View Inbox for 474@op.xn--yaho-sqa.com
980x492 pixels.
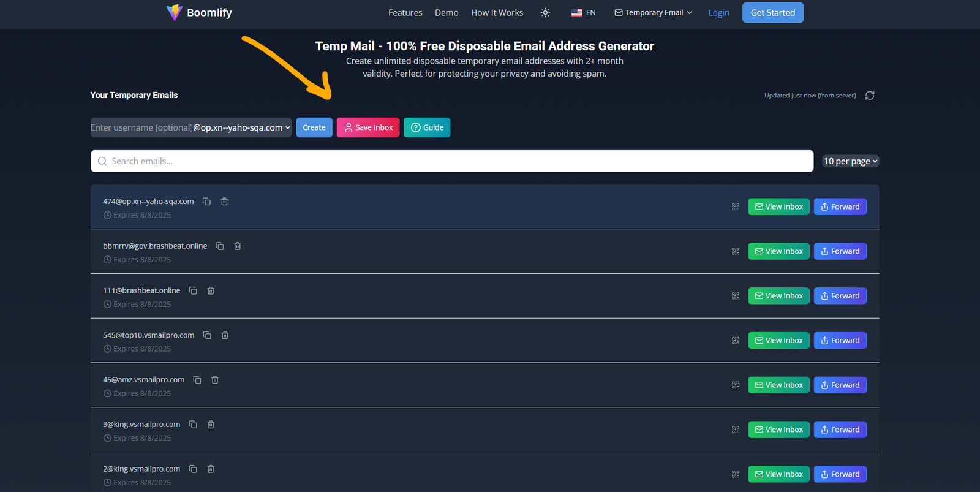[779, 206]
